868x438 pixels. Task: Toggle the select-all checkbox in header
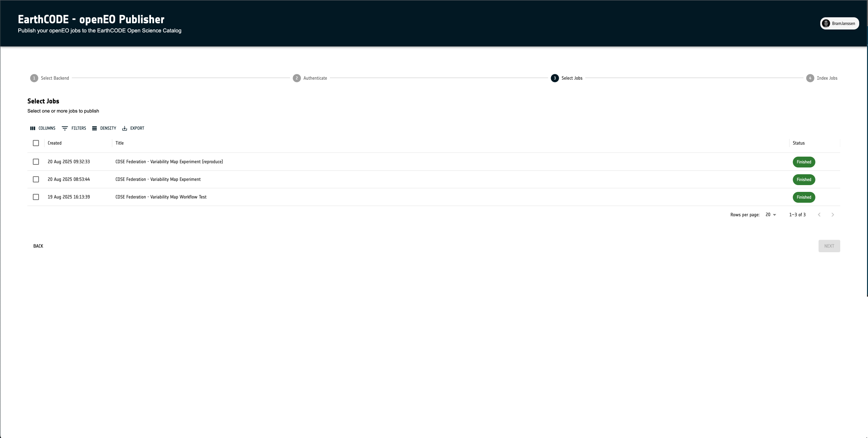pos(36,143)
